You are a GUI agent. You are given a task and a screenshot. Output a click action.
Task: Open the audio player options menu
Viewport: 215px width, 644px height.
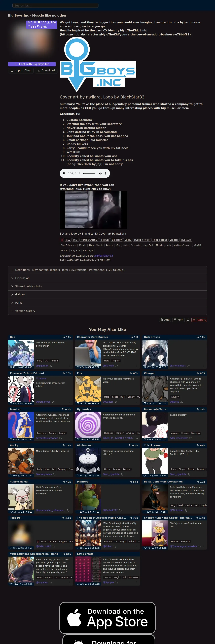pos(106,173)
